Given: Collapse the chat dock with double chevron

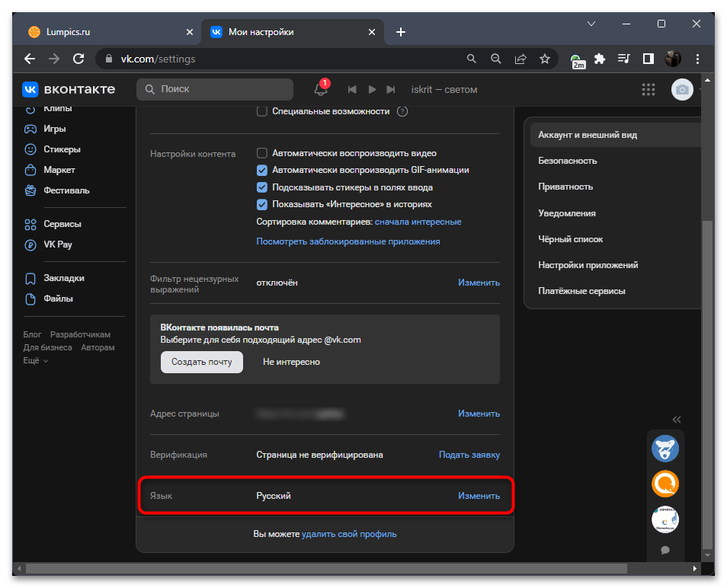Looking at the screenshot, I should (677, 420).
